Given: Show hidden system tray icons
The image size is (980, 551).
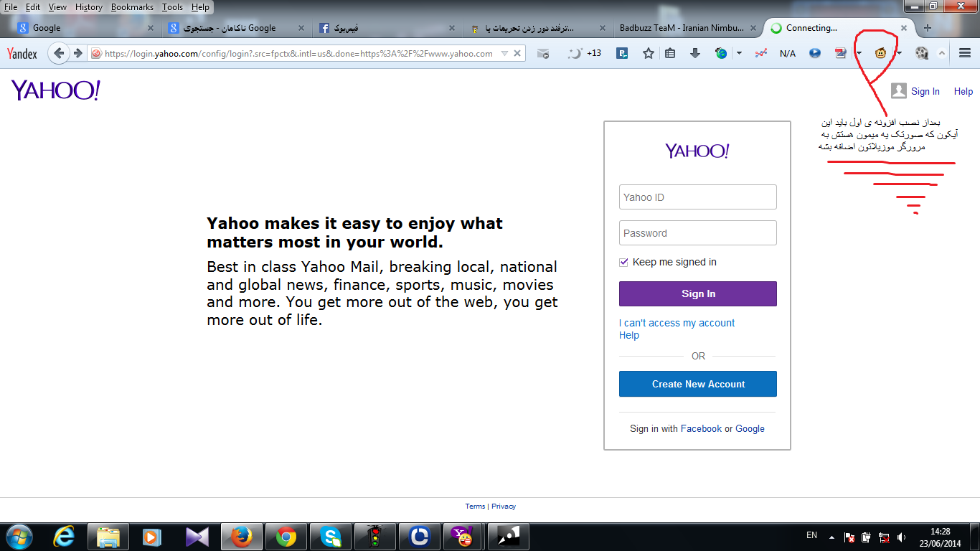Looking at the screenshot, I should pyautogui.click(x=831, y=537).
